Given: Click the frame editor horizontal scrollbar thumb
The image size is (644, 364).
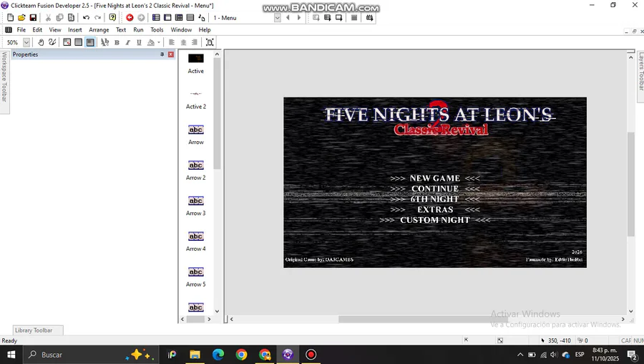Looking at the screenshot, I should (x=423, y=319).
